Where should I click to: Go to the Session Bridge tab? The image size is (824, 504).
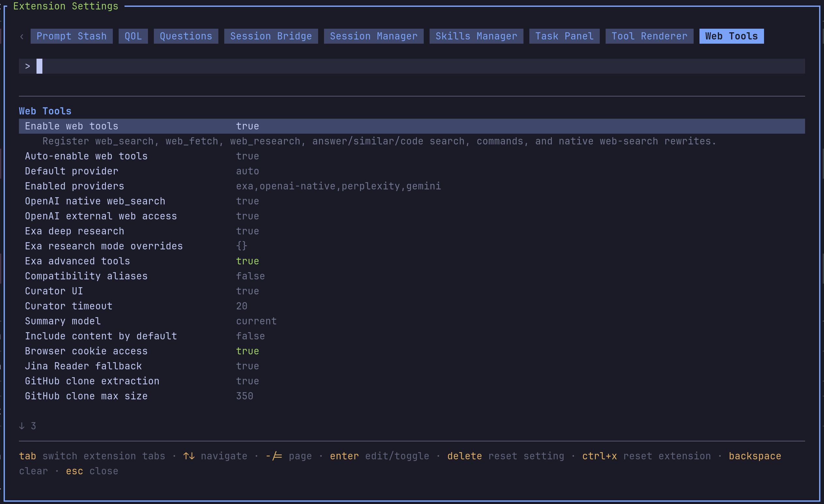(x=271, y=36)
